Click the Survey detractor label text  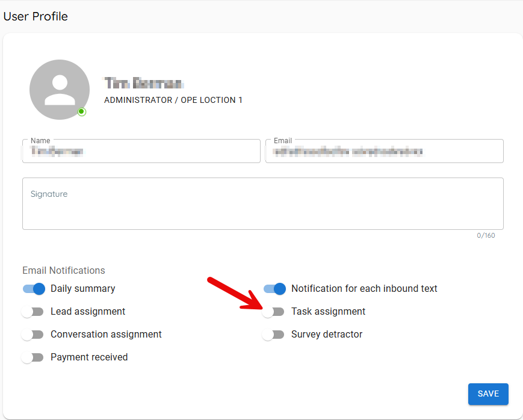(327, 335)
